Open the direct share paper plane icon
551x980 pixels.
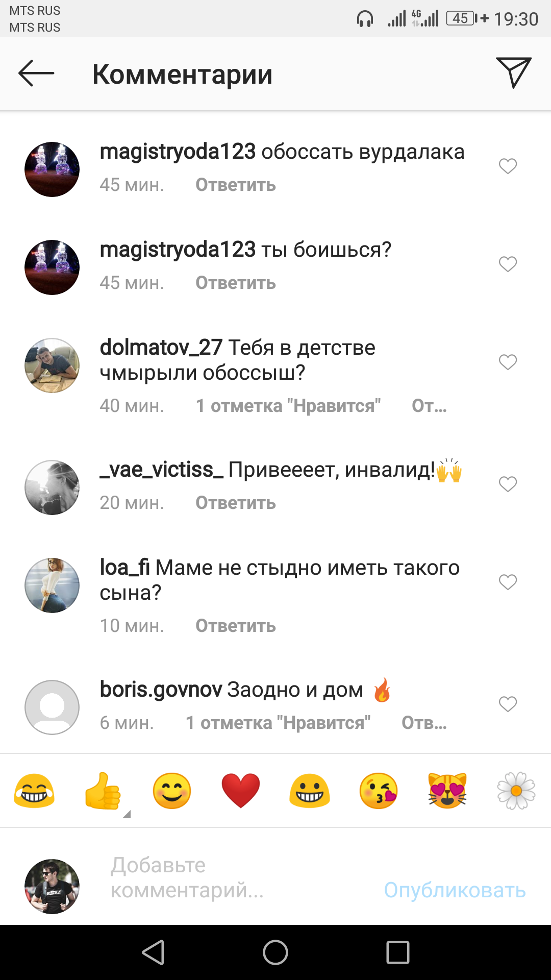[514, 72]
